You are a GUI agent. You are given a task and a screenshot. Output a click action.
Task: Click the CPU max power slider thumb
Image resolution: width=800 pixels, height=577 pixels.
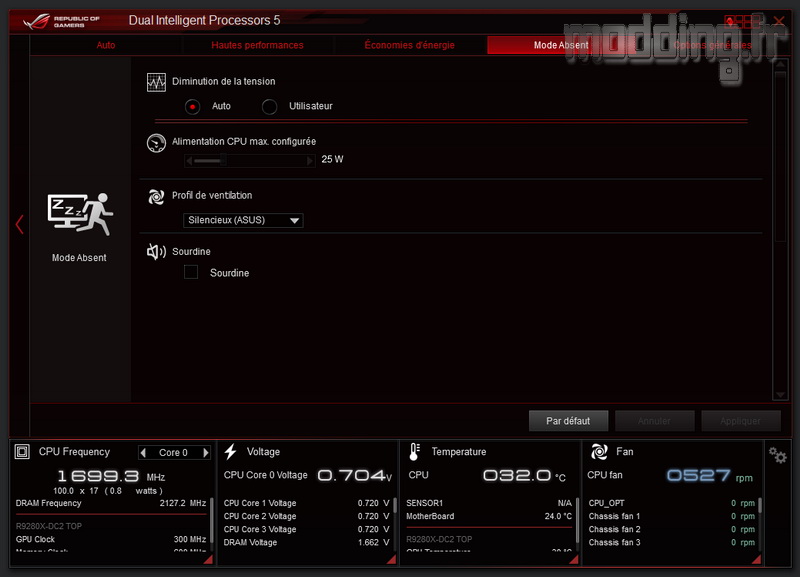click(x=223, y=161)
